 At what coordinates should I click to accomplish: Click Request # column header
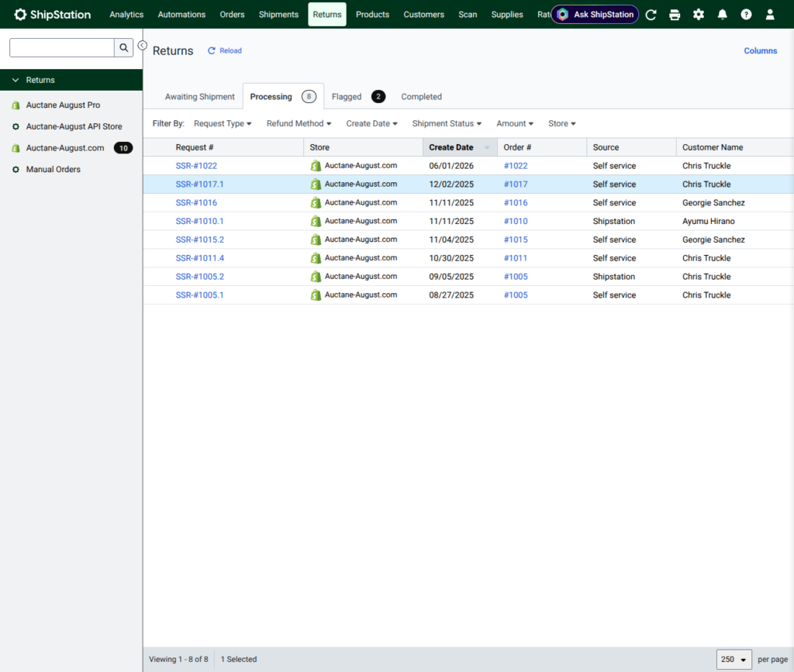click(195, 147)
